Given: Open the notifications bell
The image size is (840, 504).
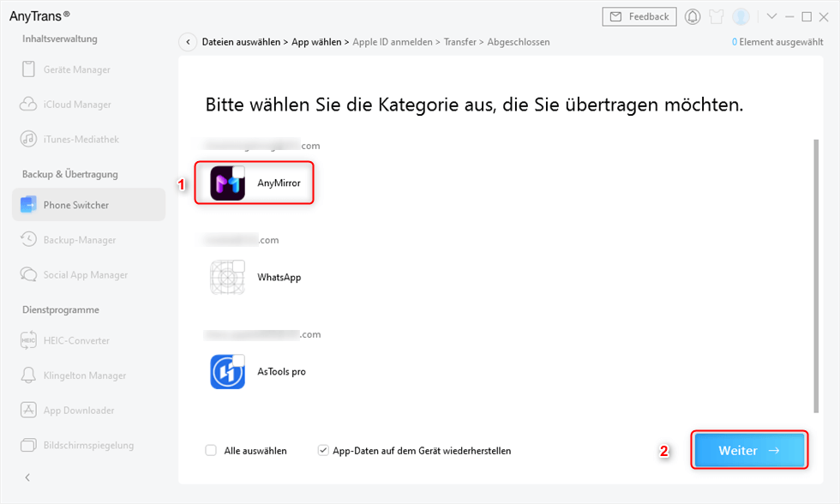Looking at the screenshot, I should [x=693, y=16].
